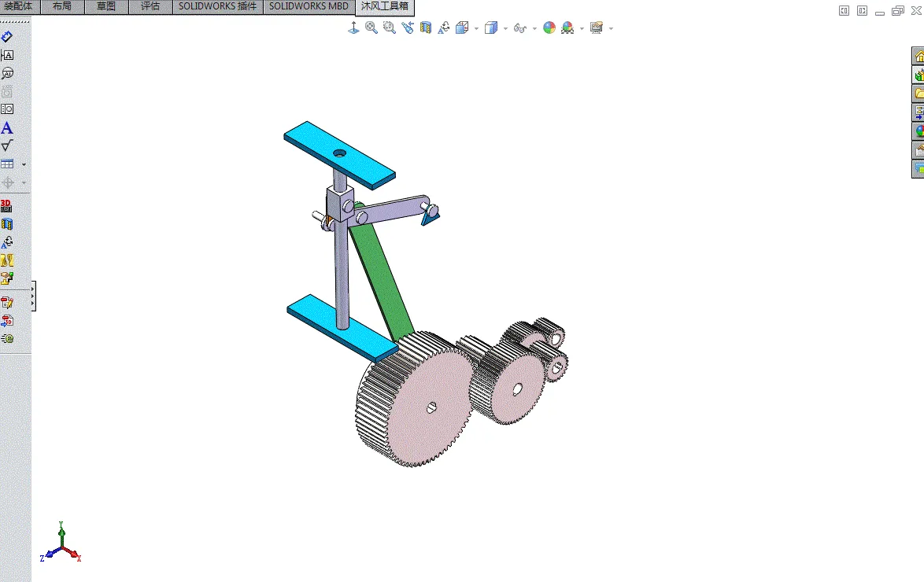Click the Apply Scene icon
Image resolution: width=924 pixels, height=582 pixels.
tap(567, 28)
